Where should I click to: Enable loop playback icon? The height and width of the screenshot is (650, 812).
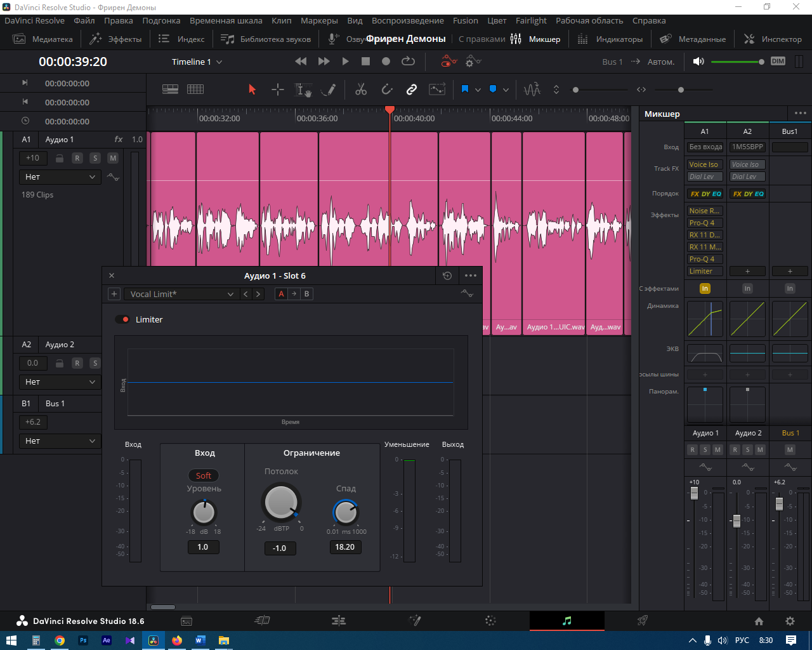pyautogui.click(x=408, y=62)
